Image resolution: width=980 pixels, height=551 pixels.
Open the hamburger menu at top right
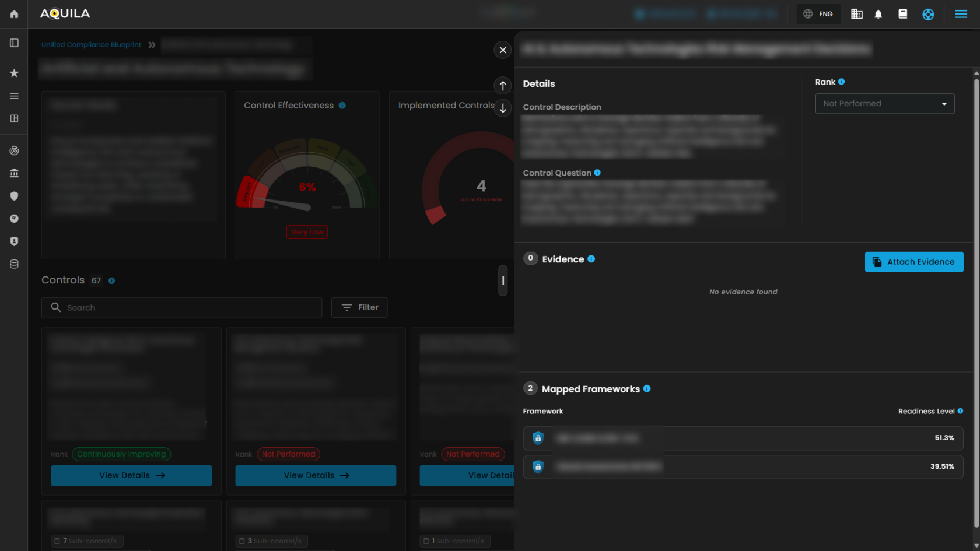coord(961,14)
